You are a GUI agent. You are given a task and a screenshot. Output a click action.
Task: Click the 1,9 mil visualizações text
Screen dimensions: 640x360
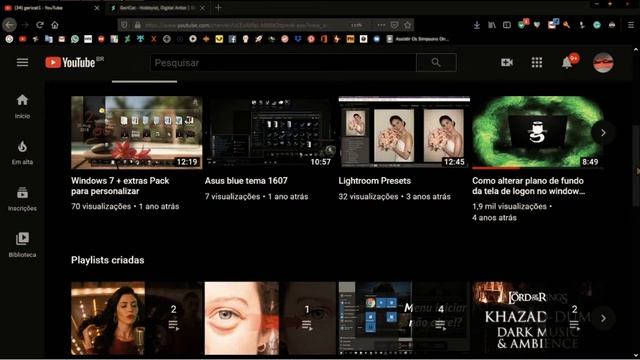coord(509,207)
